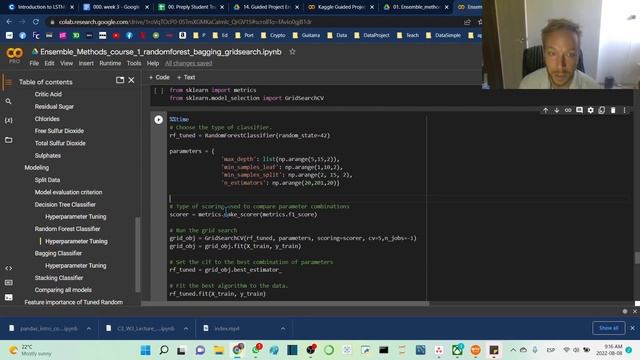This screenshot has height=360, width=640.
Task: Jump to Stacking Classifier section
Action: [59, 278]
